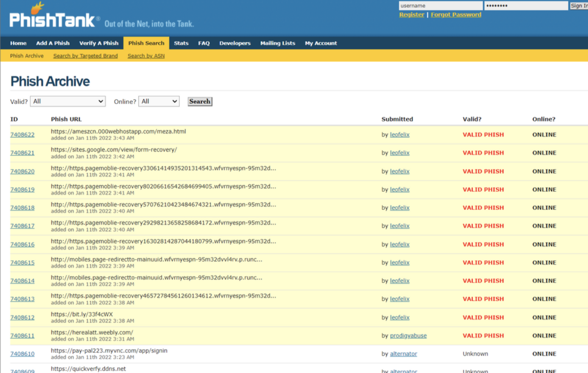Select the Phish Search tab

point(146,43)
